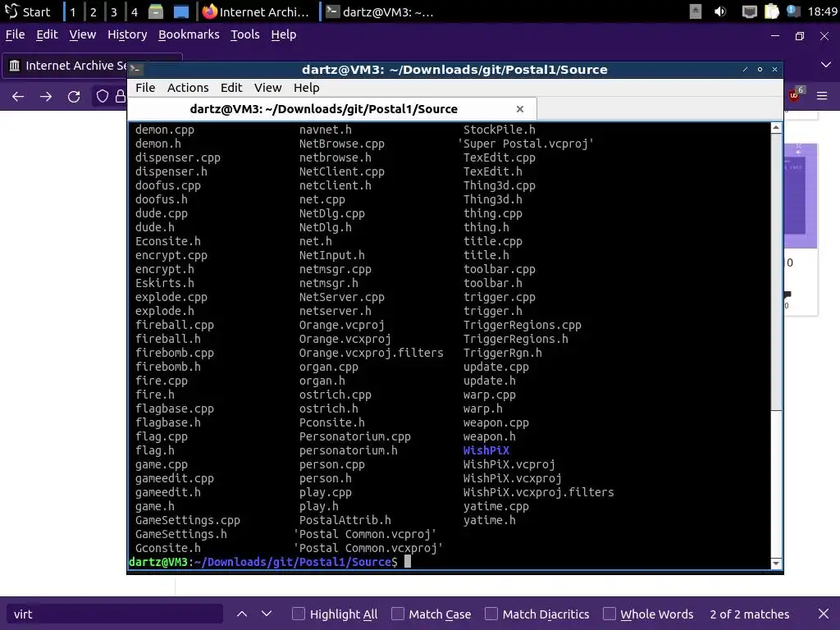
Task: Open terminal Help menu
Action: (x=306, y=87)
